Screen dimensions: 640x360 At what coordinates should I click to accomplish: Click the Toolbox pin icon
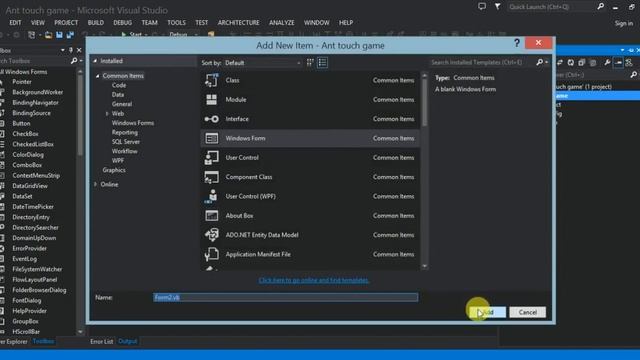(x=71, y=50)
